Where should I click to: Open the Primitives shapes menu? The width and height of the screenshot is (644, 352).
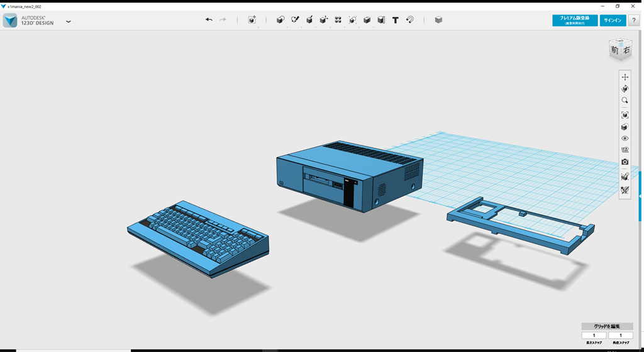click(280, 20)
